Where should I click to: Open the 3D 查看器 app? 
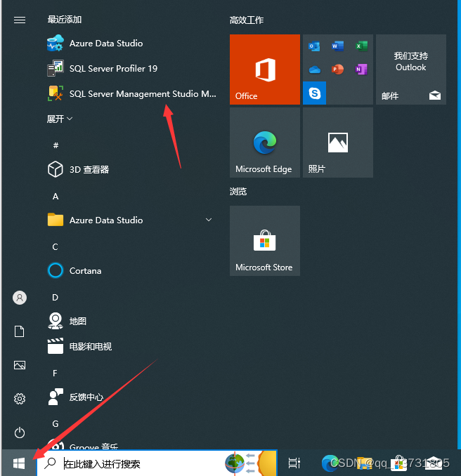pyautogui.click(x=131, y=169)
